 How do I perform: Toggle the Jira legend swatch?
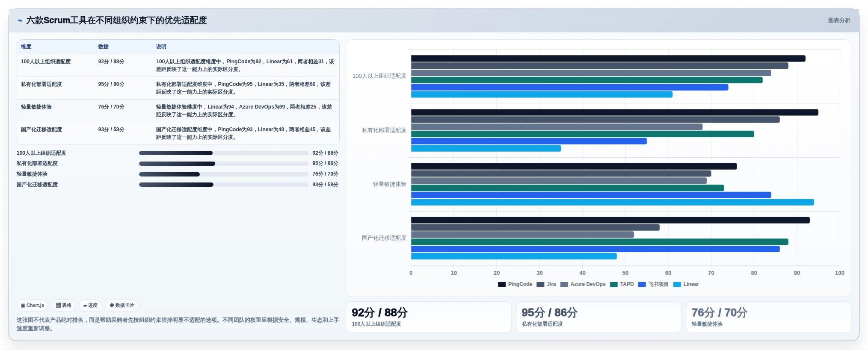coord(540,285)
